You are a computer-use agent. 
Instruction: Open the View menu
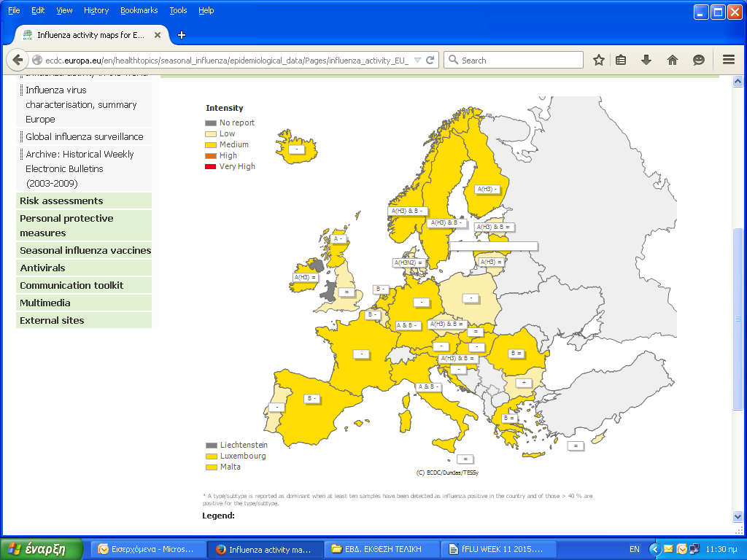click(64, 10)
